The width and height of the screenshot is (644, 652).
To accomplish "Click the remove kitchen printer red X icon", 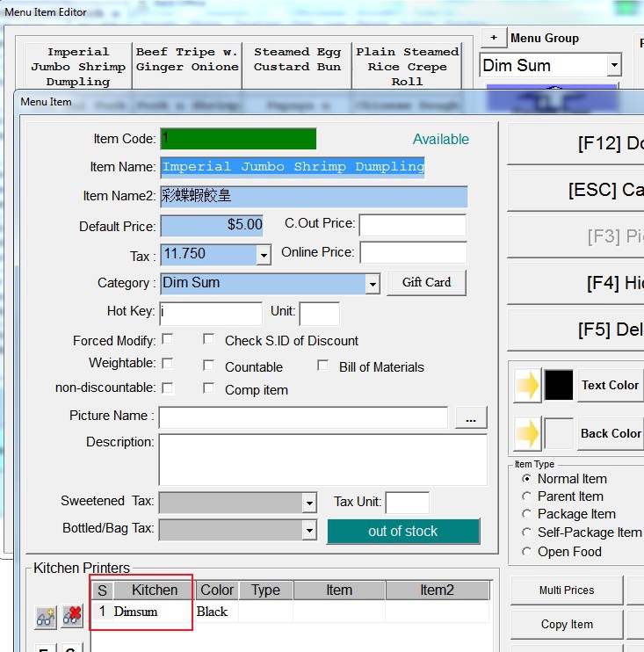I will [71, 617].
